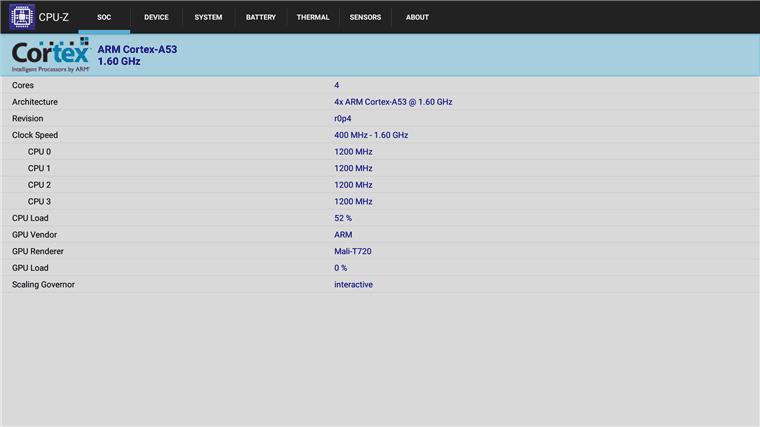Select the Architecture row label
Screen dimensions: 760x427
(35, 102)
